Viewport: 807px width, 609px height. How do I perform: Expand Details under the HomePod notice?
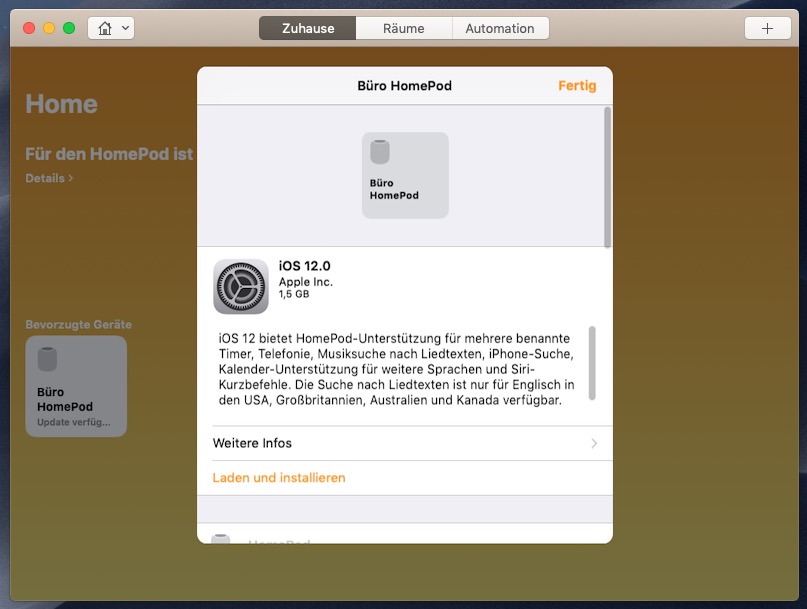pos(49,178)
